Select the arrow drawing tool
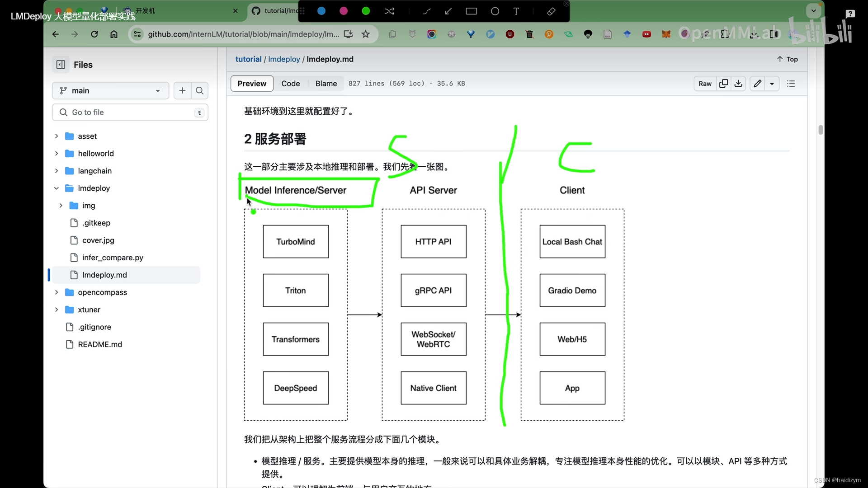This screenshot has width=868, height=488. pyautogui.click(x=448, y=11)
